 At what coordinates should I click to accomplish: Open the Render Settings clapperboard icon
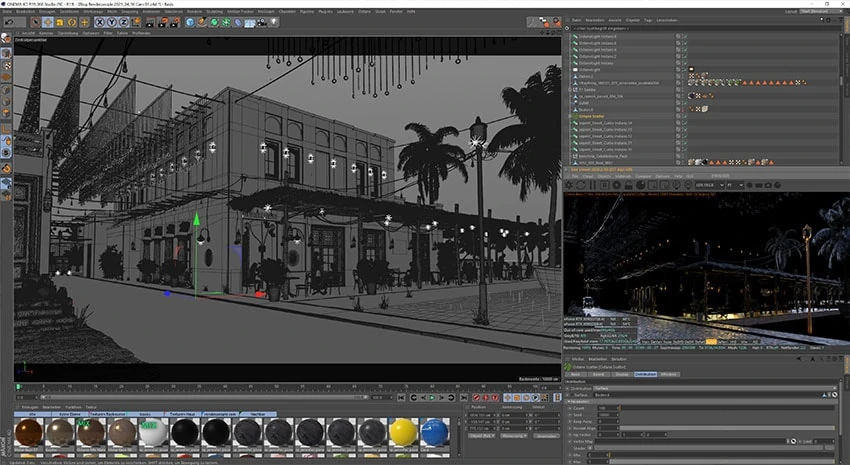[175, 22]
